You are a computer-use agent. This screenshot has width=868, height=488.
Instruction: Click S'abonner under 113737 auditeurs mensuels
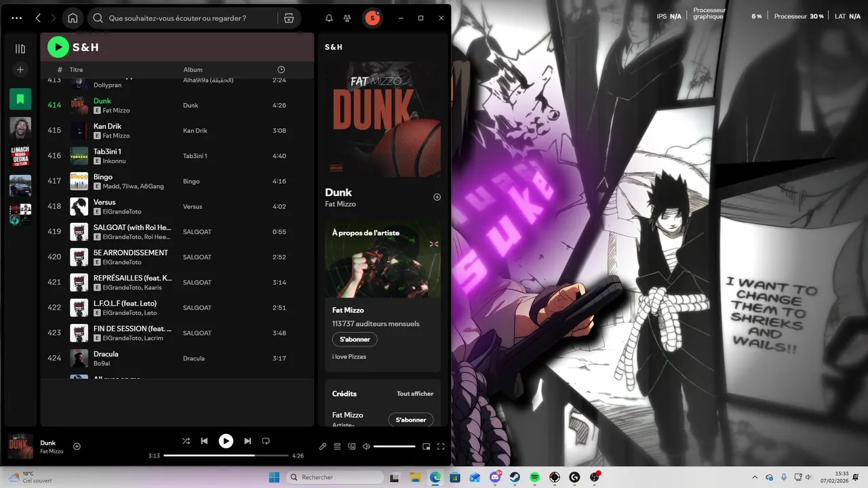[355, 340]
